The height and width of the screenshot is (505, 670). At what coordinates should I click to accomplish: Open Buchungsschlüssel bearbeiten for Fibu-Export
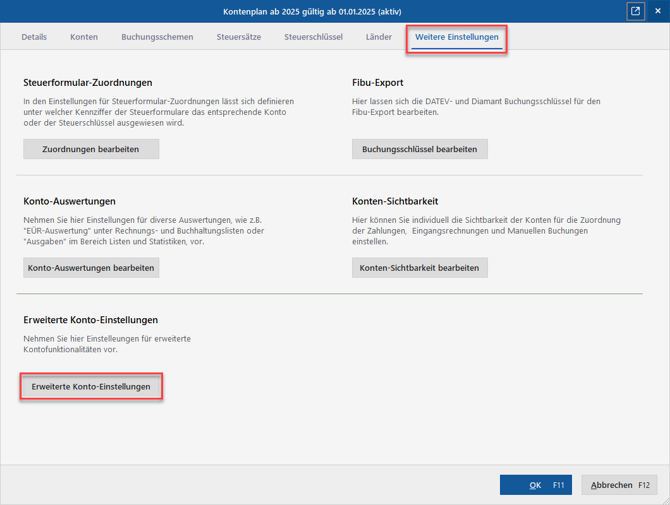coord(419,149)
